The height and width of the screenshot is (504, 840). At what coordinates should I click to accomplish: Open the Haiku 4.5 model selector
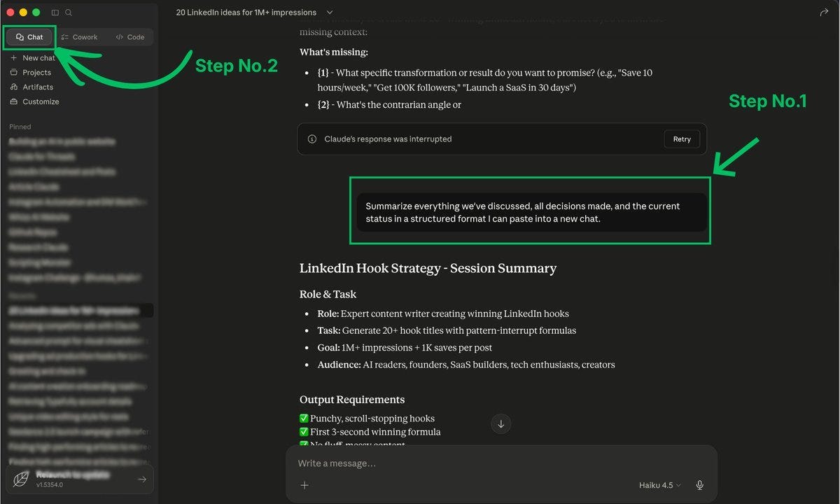click(x=659, y=485)
